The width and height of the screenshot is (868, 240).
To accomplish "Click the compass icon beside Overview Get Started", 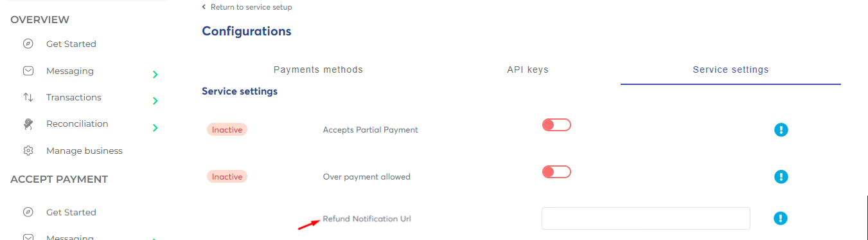I will 28,44.
